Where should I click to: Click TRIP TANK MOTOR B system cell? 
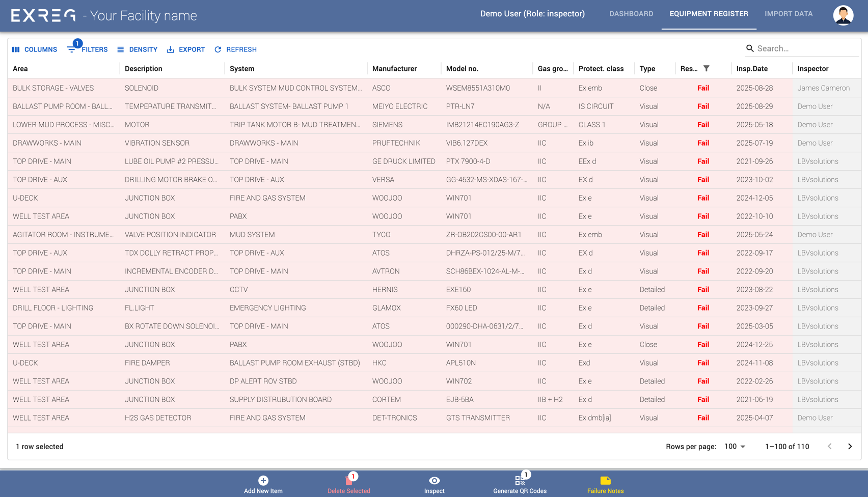tap(295, 125)
